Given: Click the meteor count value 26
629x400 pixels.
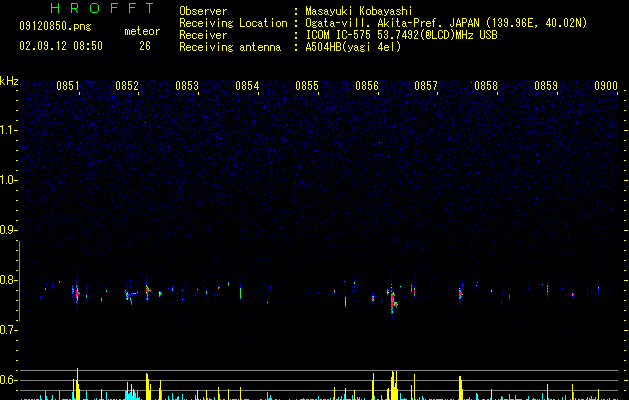Looking at the screenshot, I should [145, 46].
